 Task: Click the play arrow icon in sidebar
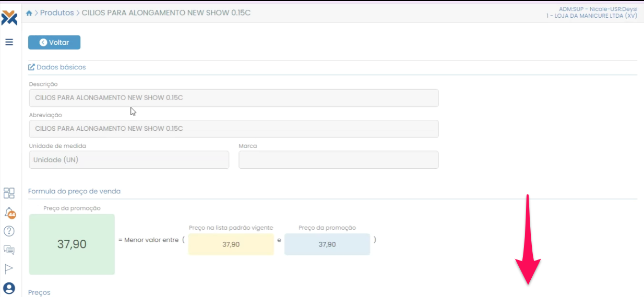pos(9,268)
